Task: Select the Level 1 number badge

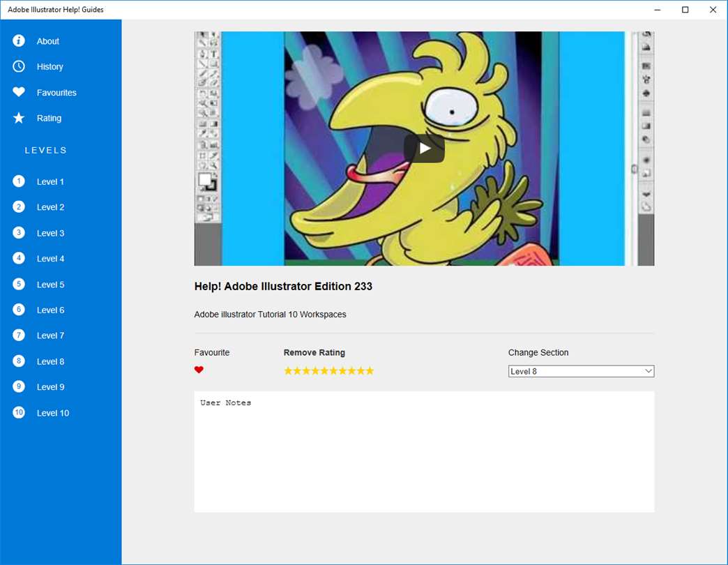Action: click(x=19, y=181)
